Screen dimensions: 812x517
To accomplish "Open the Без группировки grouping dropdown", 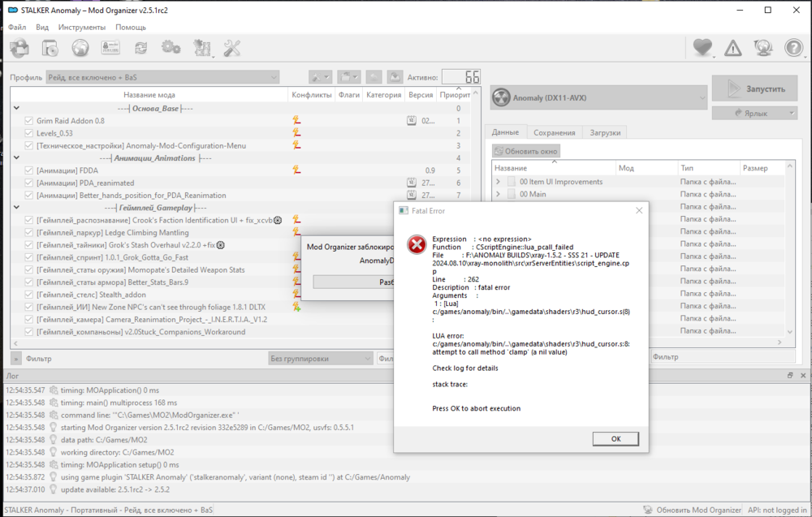I will (x=321, y=358).
